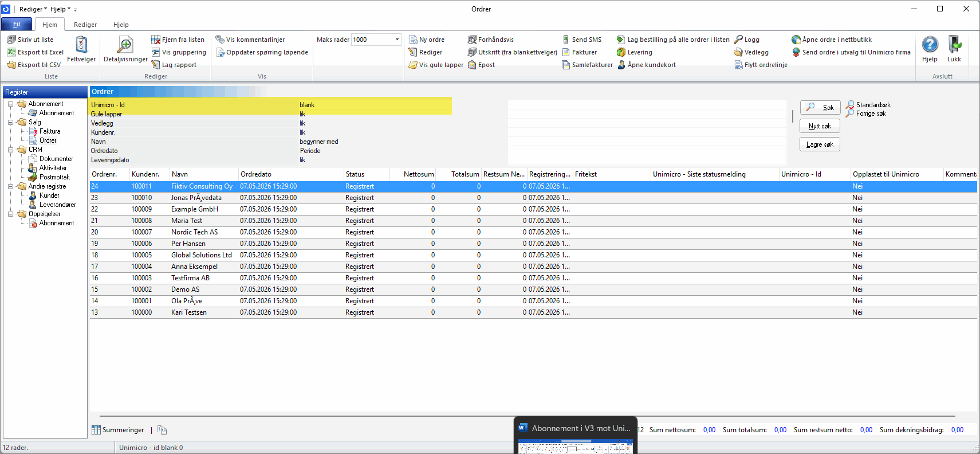Screen dimensions: 980x454
Task: Select the Nordic Tech AS order row
Action: (x=533, y=232)
